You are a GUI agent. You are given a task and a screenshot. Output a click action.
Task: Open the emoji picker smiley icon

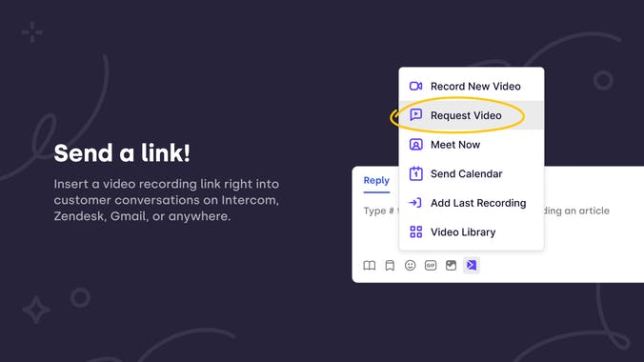pos(410,266)
